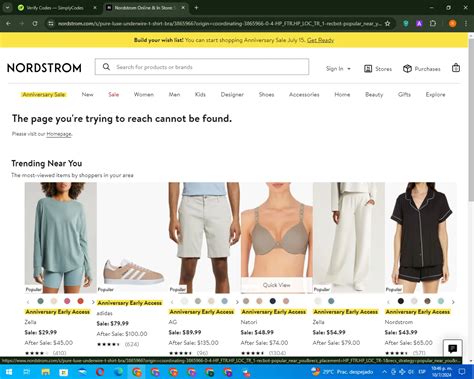This screenshot has height=379, width=474.
Task: Open File Explorer from taskbar
Action: click(x=46, y=372)
